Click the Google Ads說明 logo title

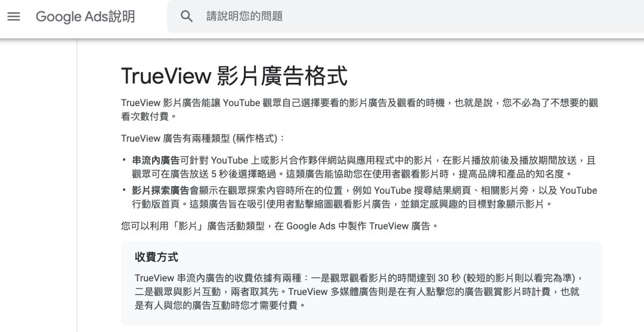[x=85, y=17]
